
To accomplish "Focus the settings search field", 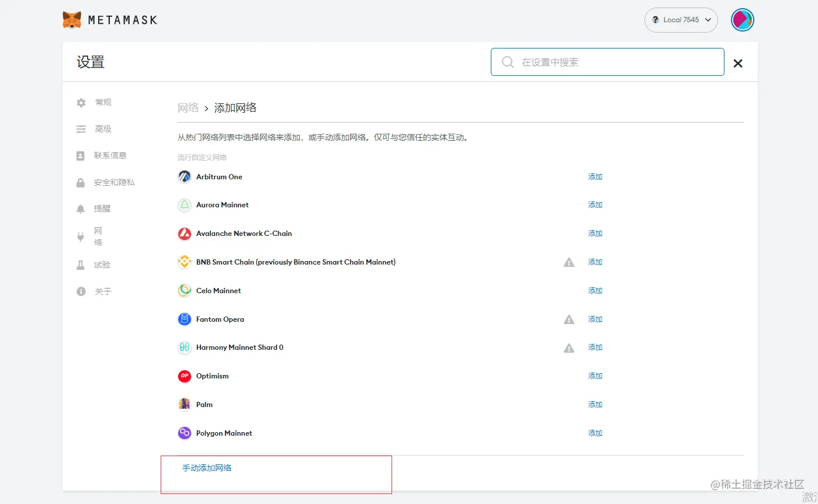I will pyautogui.click(x=607, y=62).
